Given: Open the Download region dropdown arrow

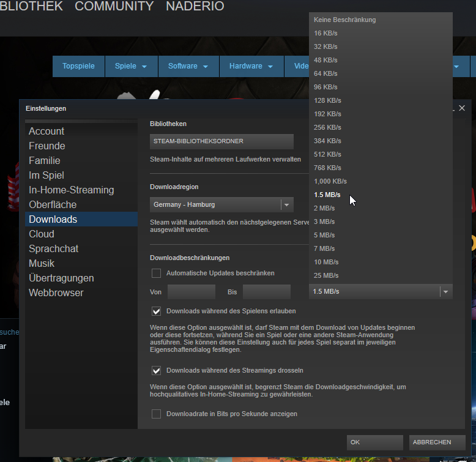Looking at the screenshot, I should [286, 204].
